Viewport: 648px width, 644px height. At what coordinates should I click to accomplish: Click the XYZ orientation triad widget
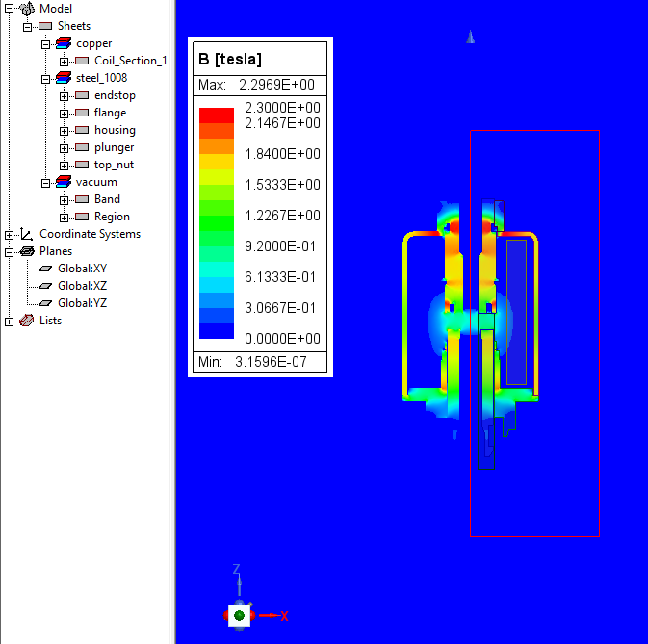pos(240,613)
